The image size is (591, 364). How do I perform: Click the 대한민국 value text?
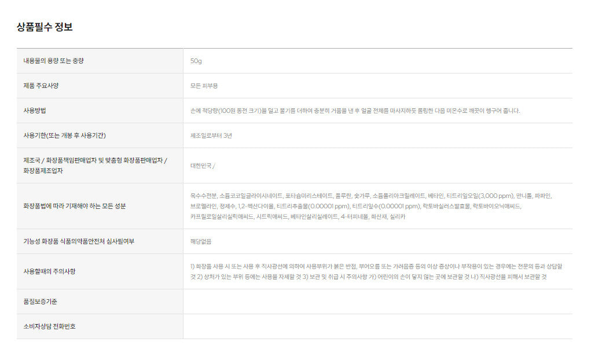[203, 166]
